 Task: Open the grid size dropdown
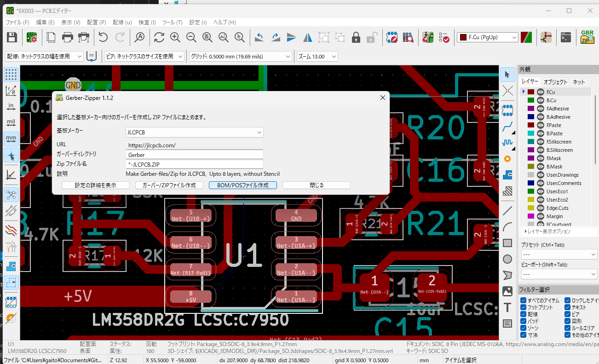point(241,57)
